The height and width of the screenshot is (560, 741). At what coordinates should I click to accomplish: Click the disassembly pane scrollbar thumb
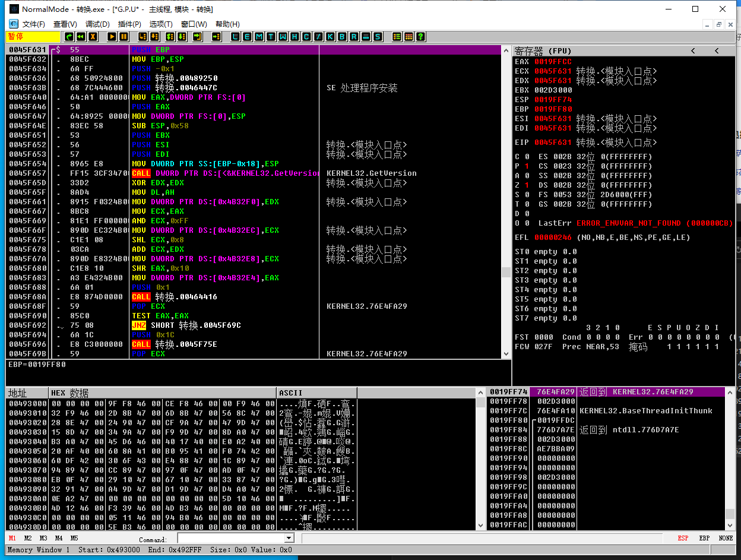[x=506, y=272]
